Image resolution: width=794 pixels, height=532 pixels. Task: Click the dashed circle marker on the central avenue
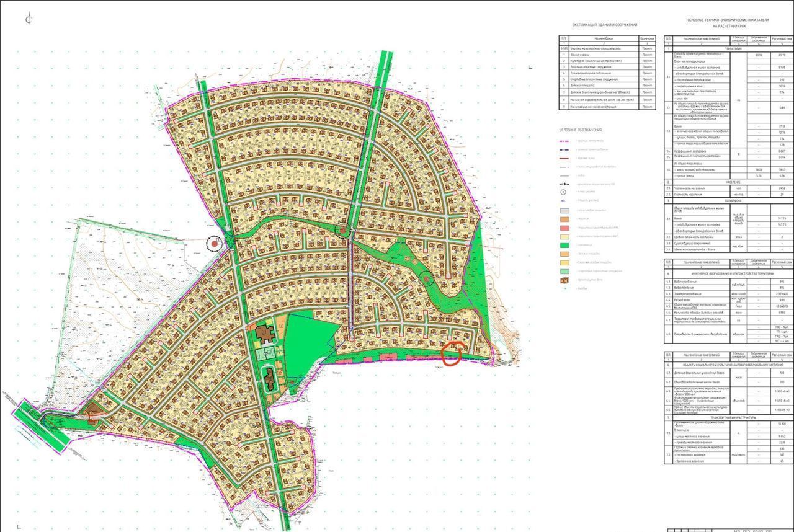(x=342, y=231)
